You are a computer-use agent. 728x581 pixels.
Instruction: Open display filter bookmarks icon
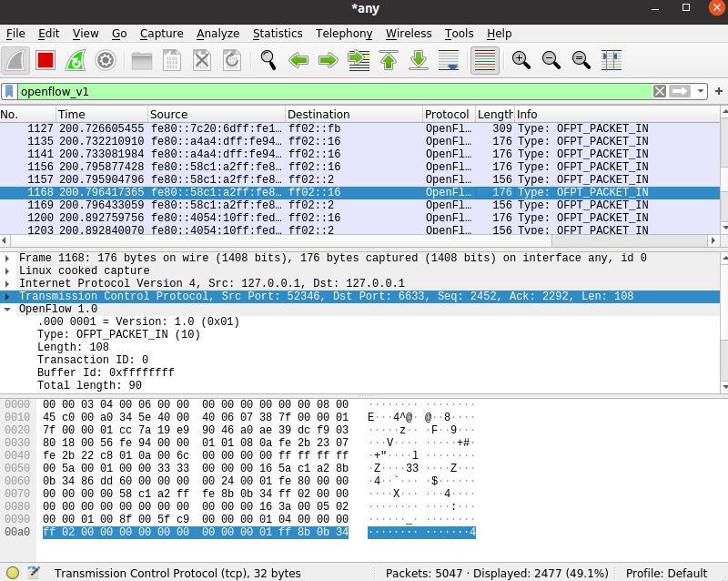(x=9, y=92)
